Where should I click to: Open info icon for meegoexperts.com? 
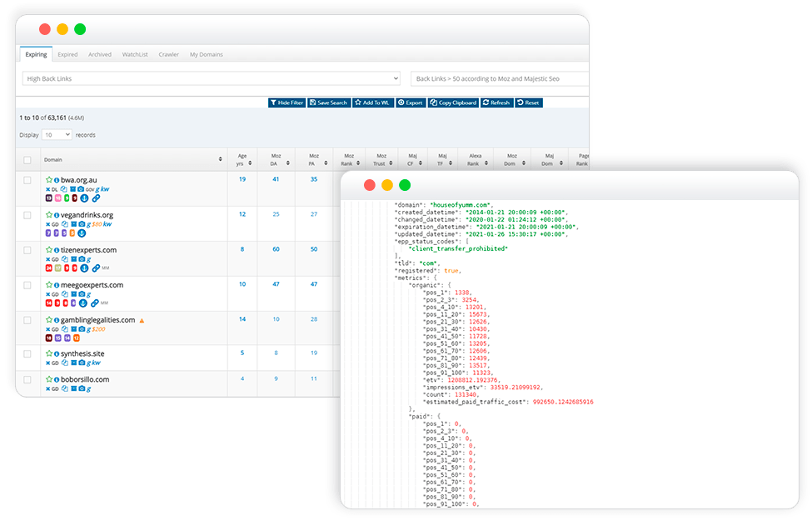(57, 285)
